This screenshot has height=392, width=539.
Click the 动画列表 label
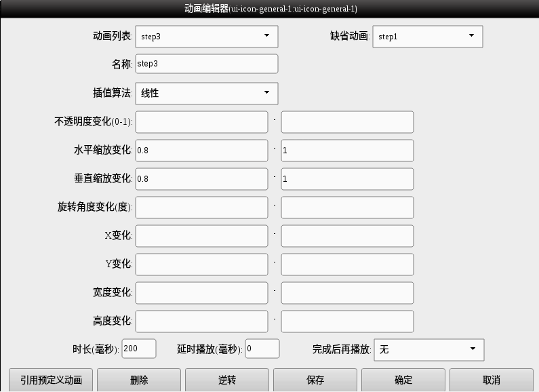[x=113, y=36]
